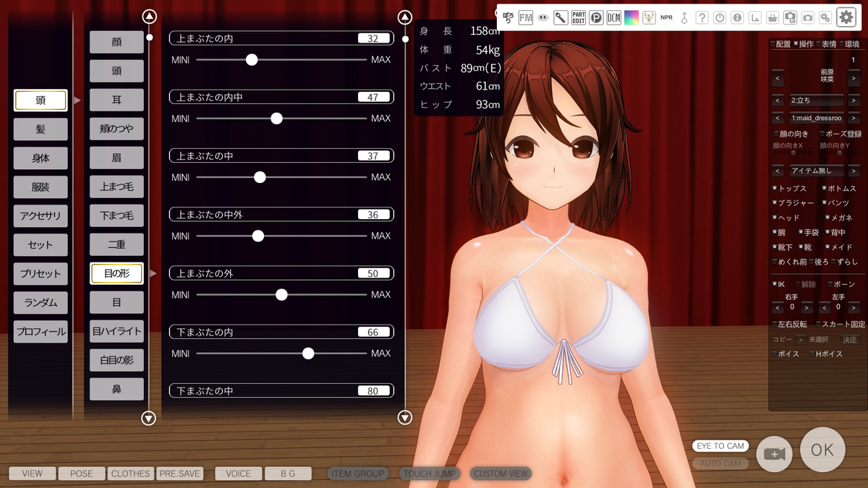868x488 pixels.
Task: Click the slider panel's top up arrow
Action: 405,17
